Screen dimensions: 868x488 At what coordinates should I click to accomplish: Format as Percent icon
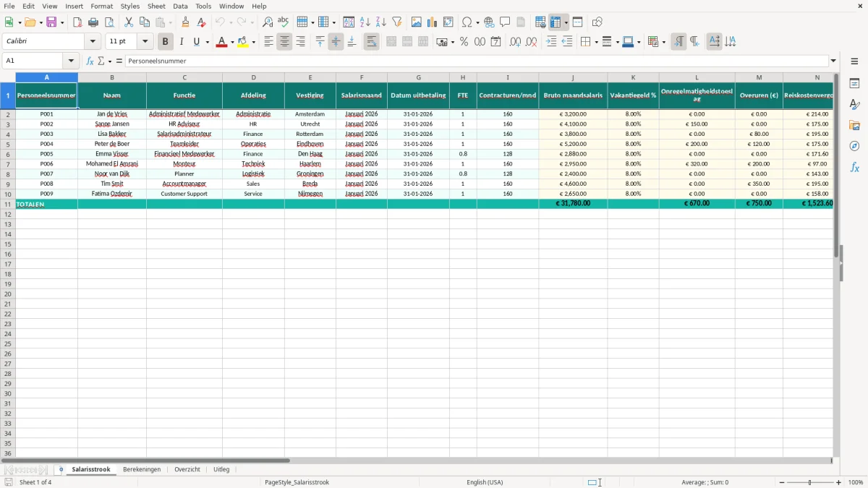click(x=464, y=42)
